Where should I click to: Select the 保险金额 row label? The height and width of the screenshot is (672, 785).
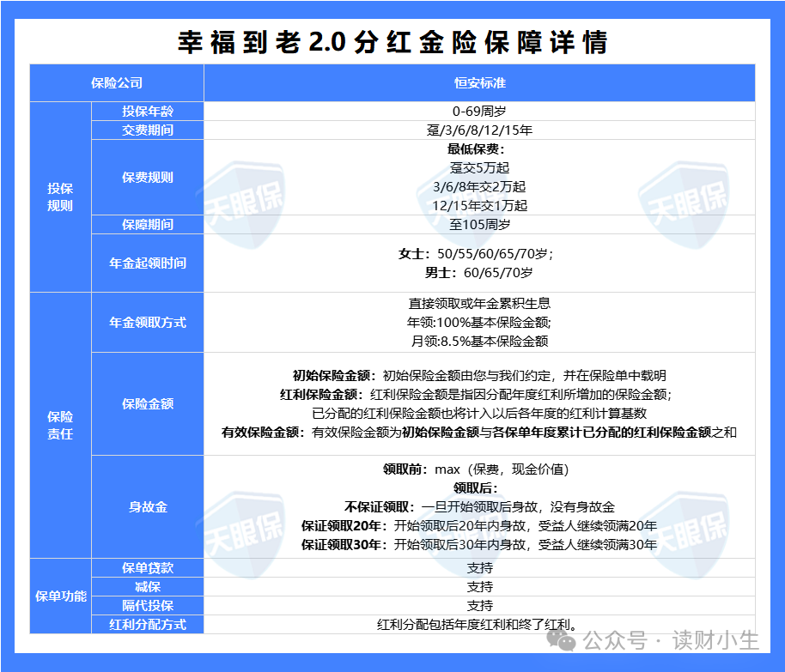tap(148, 404)
